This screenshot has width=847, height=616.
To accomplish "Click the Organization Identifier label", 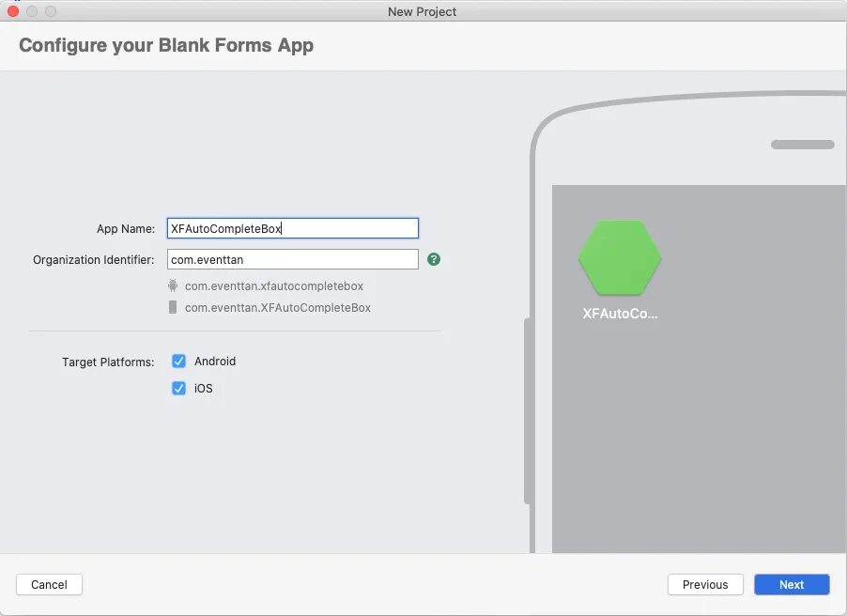I will [94, 259].
